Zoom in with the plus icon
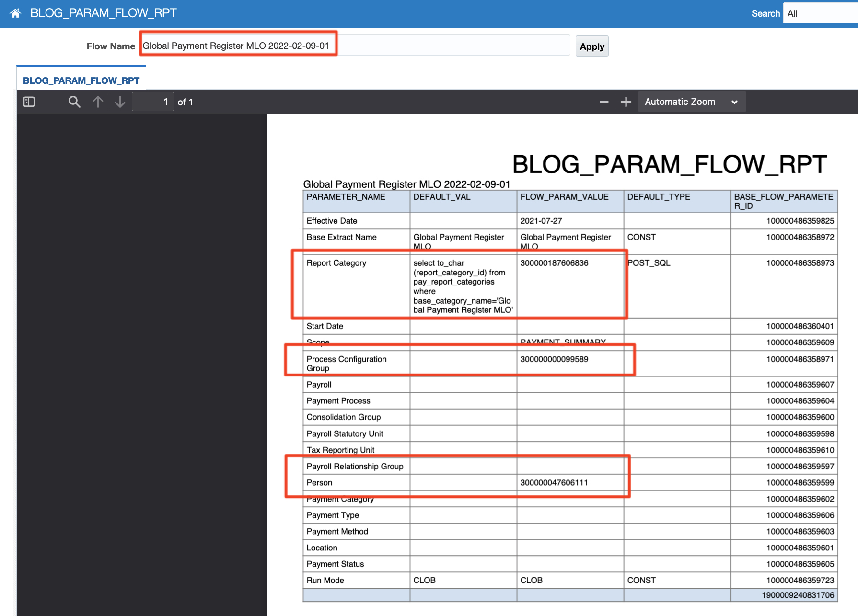 626,102
